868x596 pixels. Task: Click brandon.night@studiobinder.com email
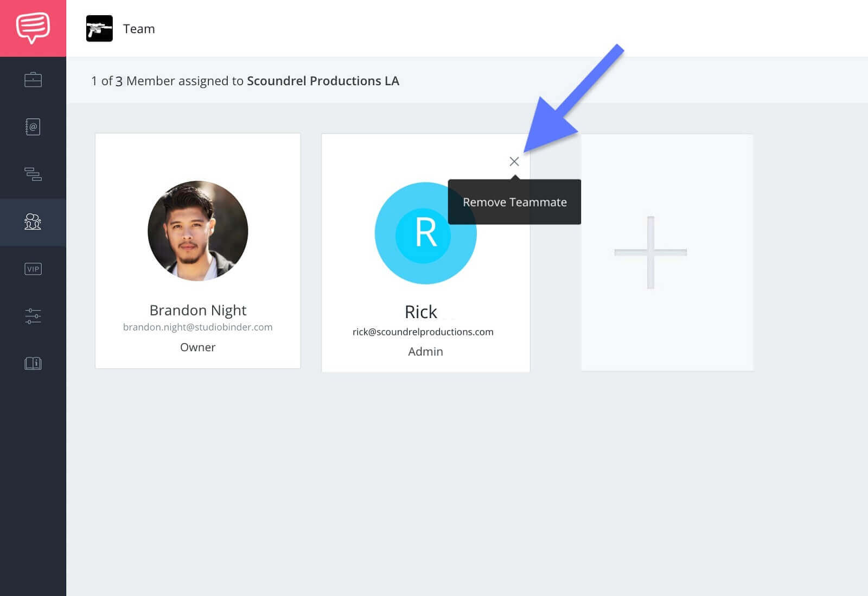[198, 327]
